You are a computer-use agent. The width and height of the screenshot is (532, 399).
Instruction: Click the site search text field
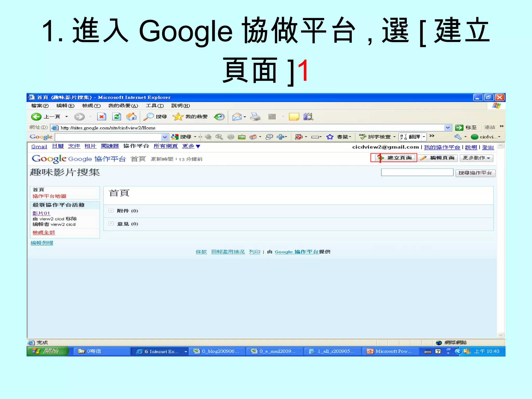click(417, 172)
